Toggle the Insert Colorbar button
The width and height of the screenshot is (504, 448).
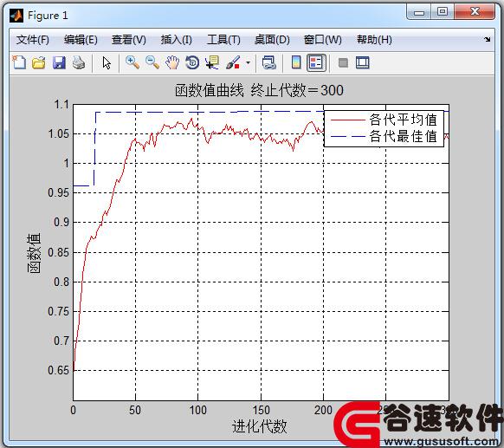click(x=296, y=62)
